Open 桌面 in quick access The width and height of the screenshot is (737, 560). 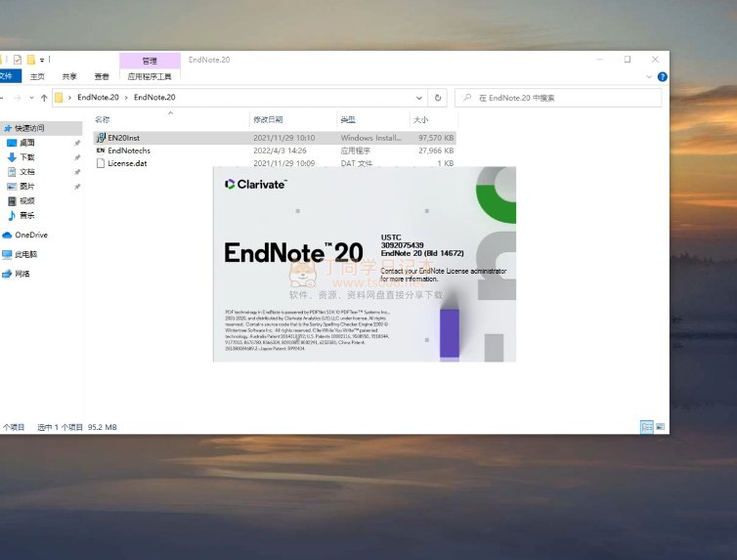pos(26,143)
